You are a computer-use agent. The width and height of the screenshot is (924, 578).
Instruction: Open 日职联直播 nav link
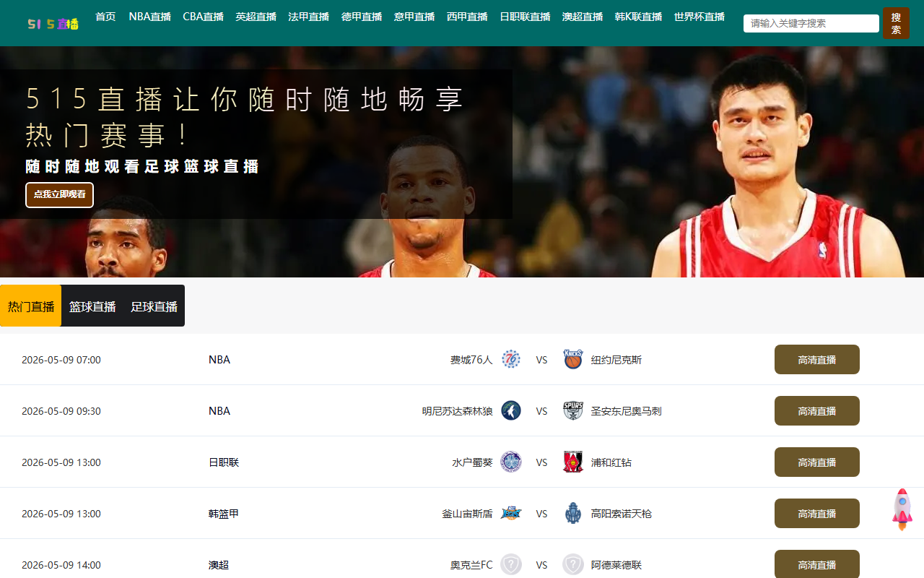[525, 17]
